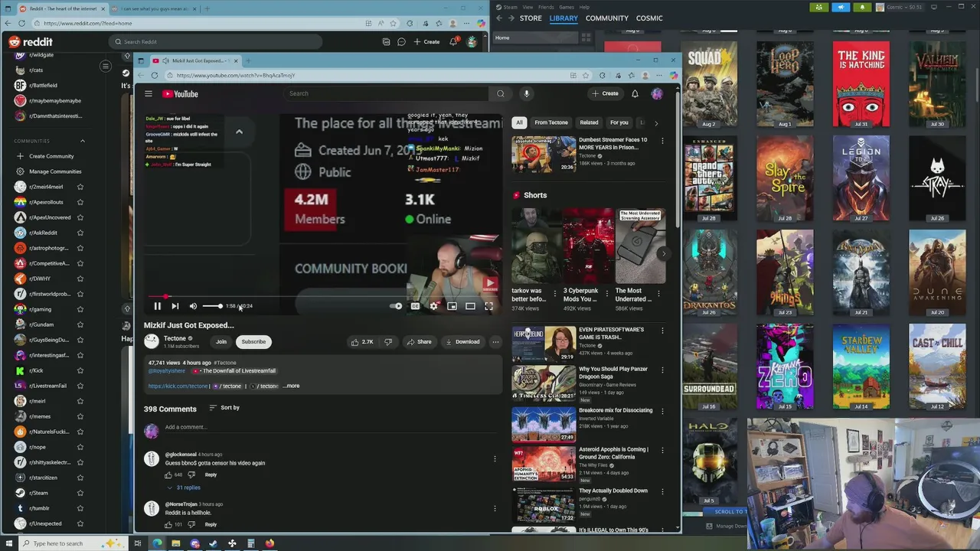980x551 pixels.
Task: Open Steam announcements megaphone icon
Action: point(841,7)
